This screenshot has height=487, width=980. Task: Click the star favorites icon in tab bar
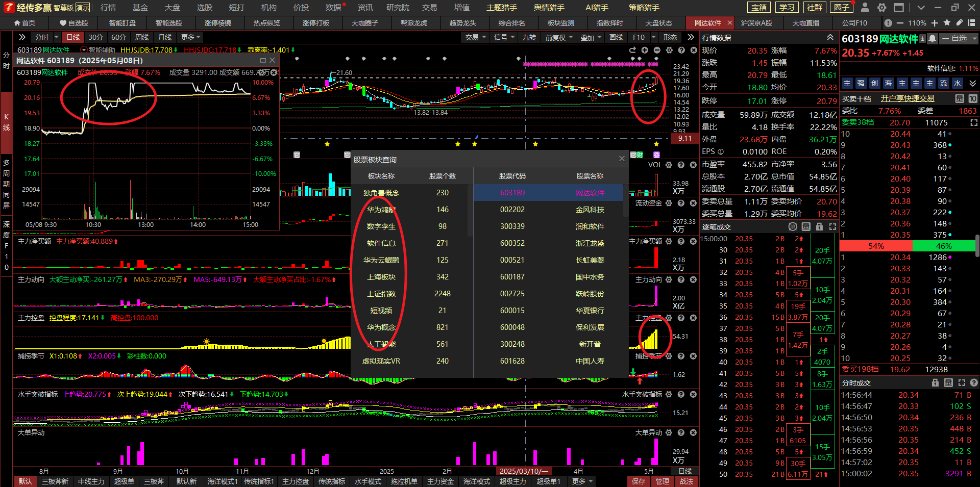click(947, 23)
